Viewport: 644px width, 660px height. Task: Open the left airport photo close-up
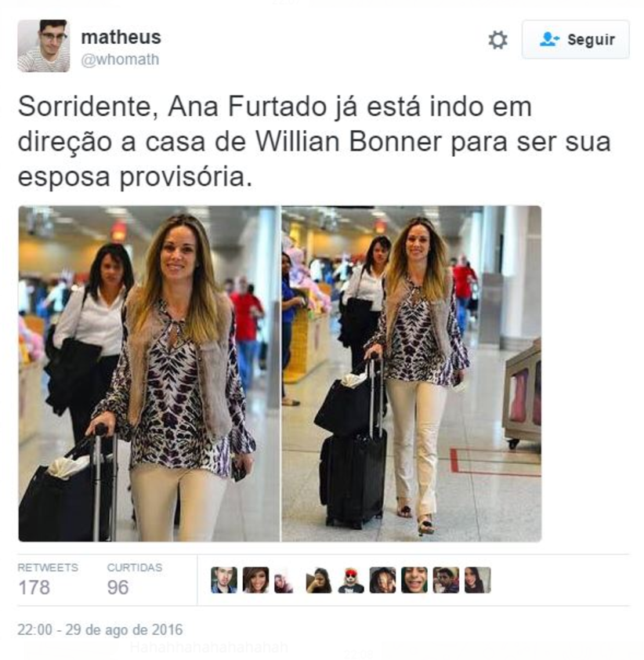pyautogui.click(x=149, y=373)
